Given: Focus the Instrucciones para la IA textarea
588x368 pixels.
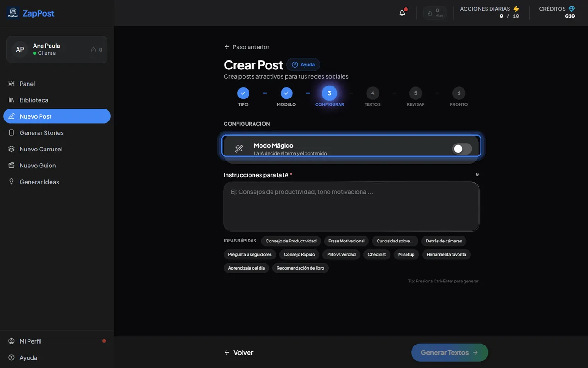Looking at the screenshot, I should [351, 207].
